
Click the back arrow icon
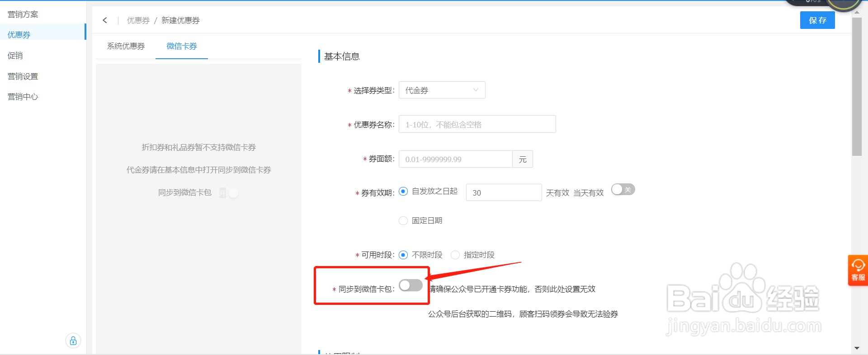click(105, 20)
